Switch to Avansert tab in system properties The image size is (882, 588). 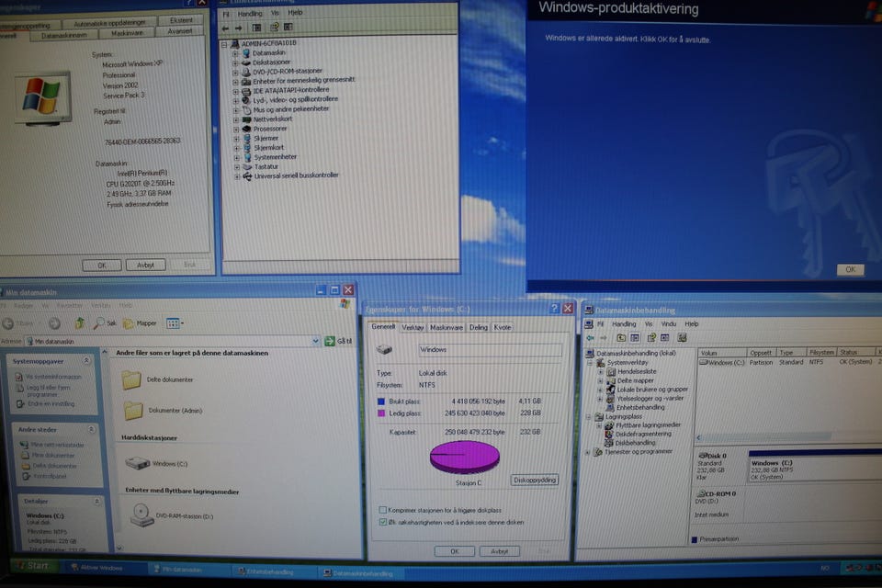tap(179, 31)
